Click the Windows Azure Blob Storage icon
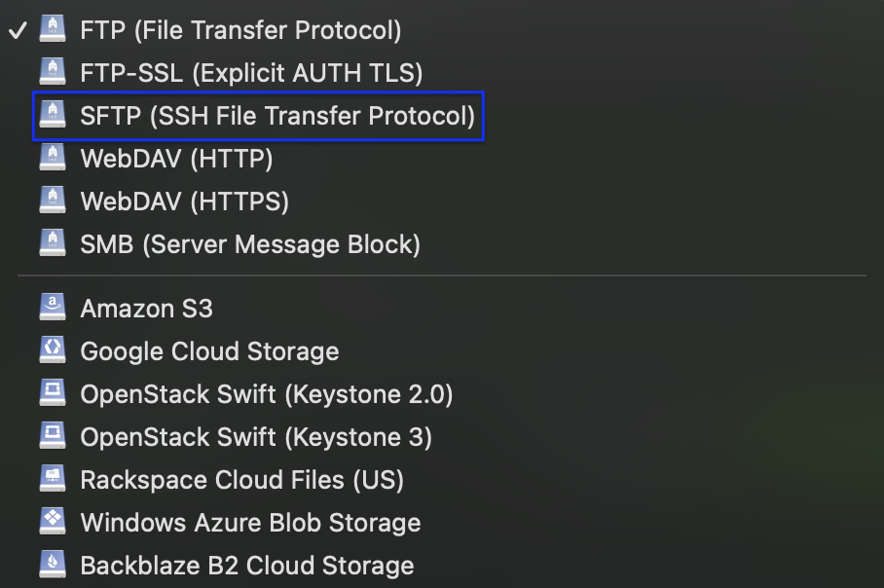This screenshot has width=884, height=588. [x=53, y=523]
